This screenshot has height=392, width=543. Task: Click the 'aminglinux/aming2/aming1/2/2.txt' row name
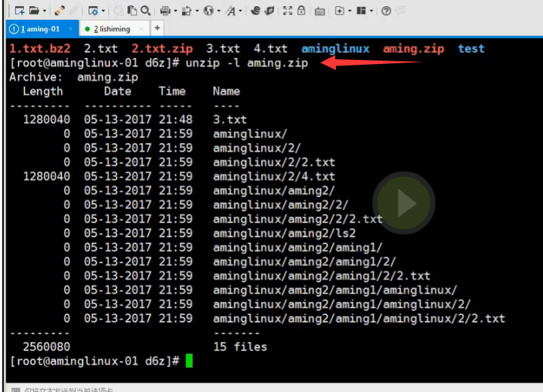click(322, 276)
